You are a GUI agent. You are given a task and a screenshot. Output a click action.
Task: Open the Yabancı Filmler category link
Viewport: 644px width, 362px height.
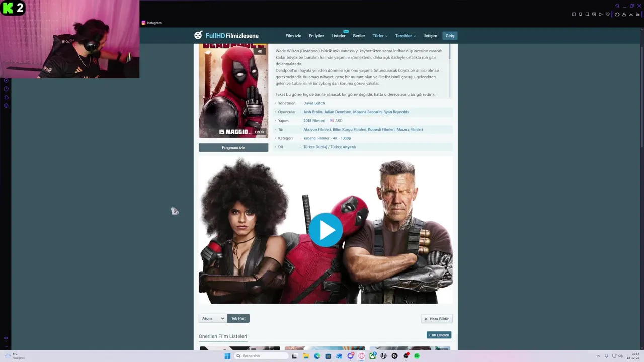coord(316,138)
